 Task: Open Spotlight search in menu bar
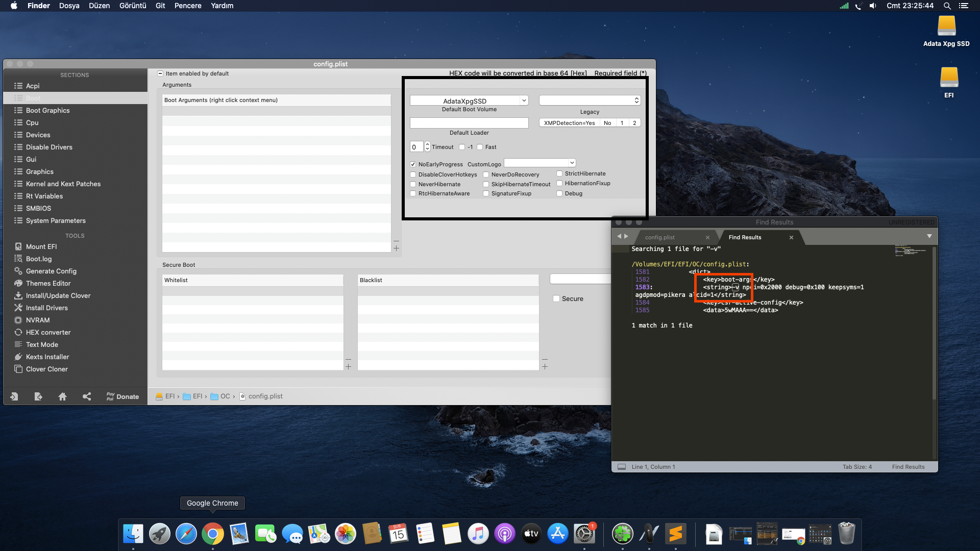947,6
